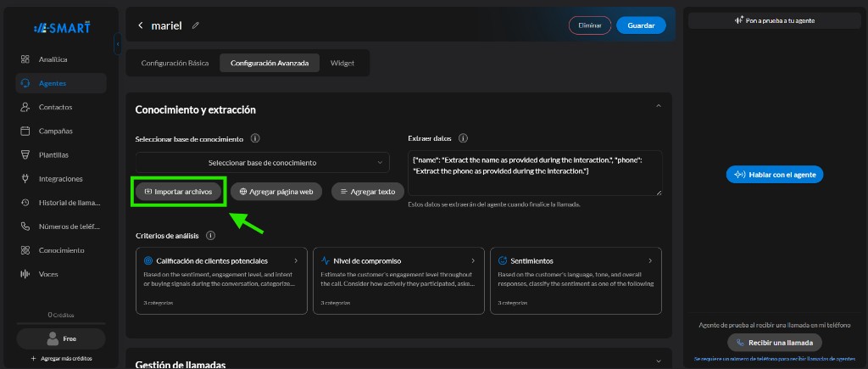This screenshot has width=868, height=369.
Task: Click the Pon a prueba a tu agente header
Action: [775, 20]
